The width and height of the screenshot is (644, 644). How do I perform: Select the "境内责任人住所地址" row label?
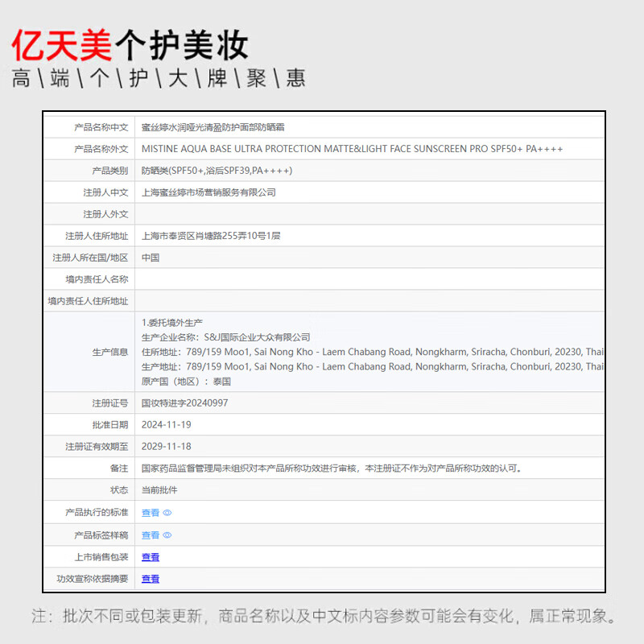click(88, 301)
